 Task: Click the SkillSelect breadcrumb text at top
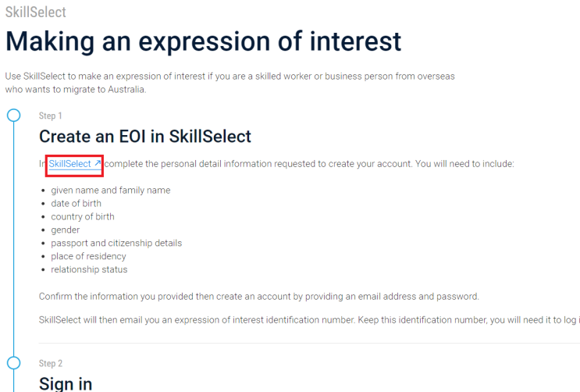[35, 12]
